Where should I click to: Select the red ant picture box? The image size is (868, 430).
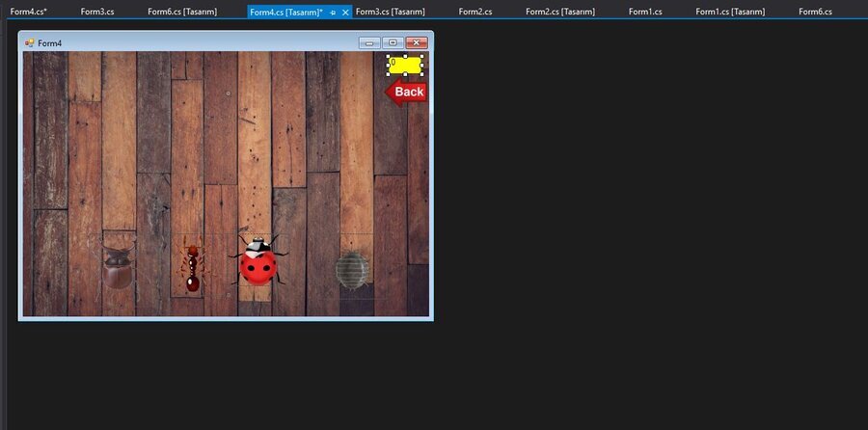click(x=192, y=267)
